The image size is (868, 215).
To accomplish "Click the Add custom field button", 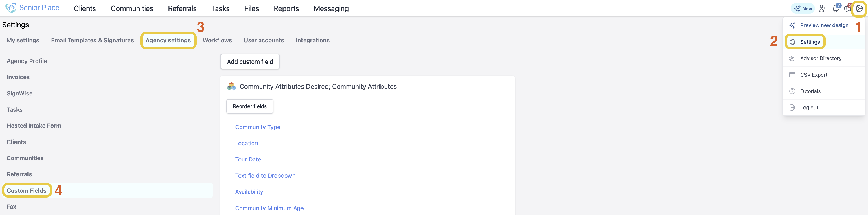I will (250, 61).
